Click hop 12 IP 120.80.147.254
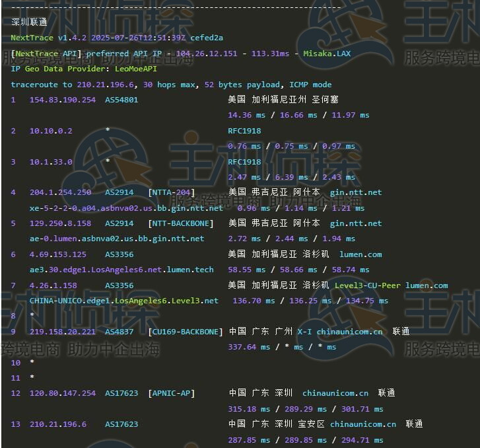 [x=63, y=393]
